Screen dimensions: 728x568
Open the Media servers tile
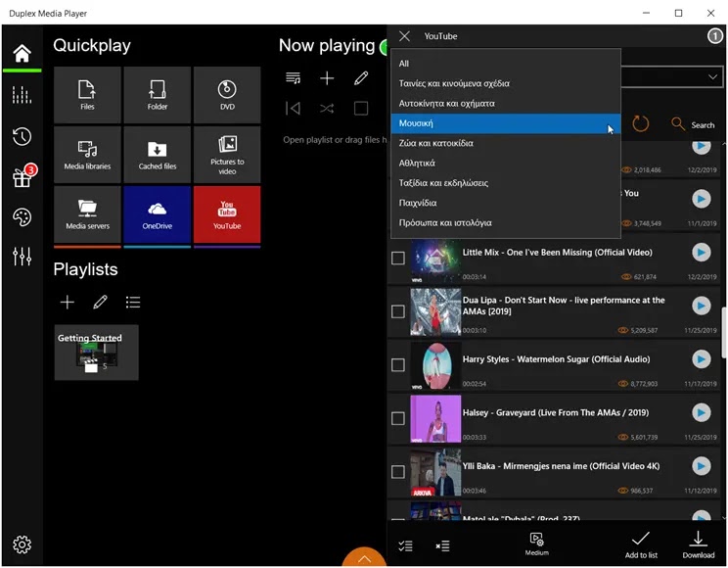click(x=87, y=214)
